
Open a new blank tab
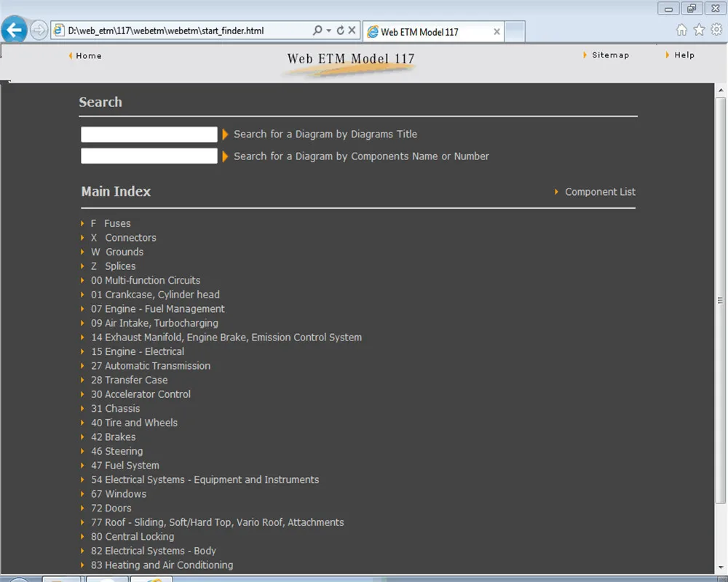click(x=515, y=31)
